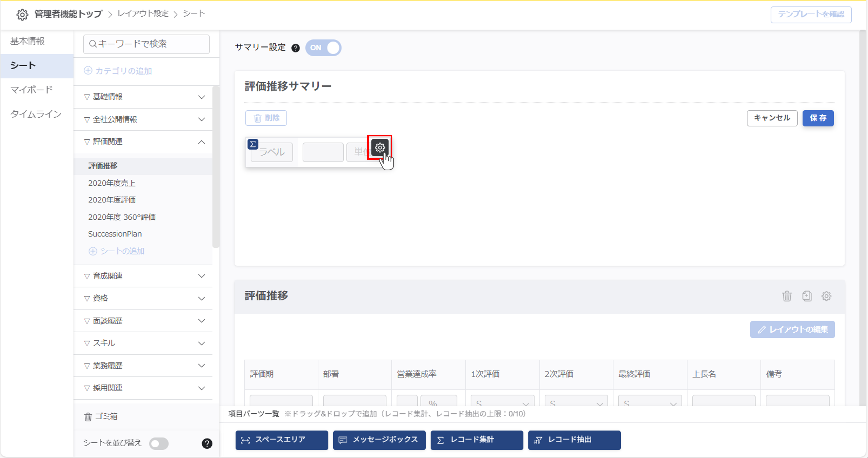The image size is (868, 458).
Task: Switch to the マイボード tab
Action: coord(32,90)
